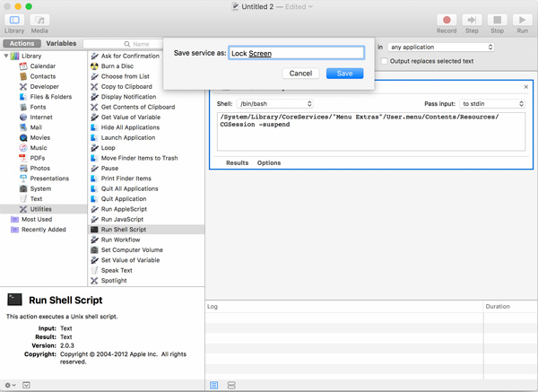Image resolution: width=538 pixels, height=392 pixels.
Task: Open the document title dropdown chevron
Action: [310, 6]
